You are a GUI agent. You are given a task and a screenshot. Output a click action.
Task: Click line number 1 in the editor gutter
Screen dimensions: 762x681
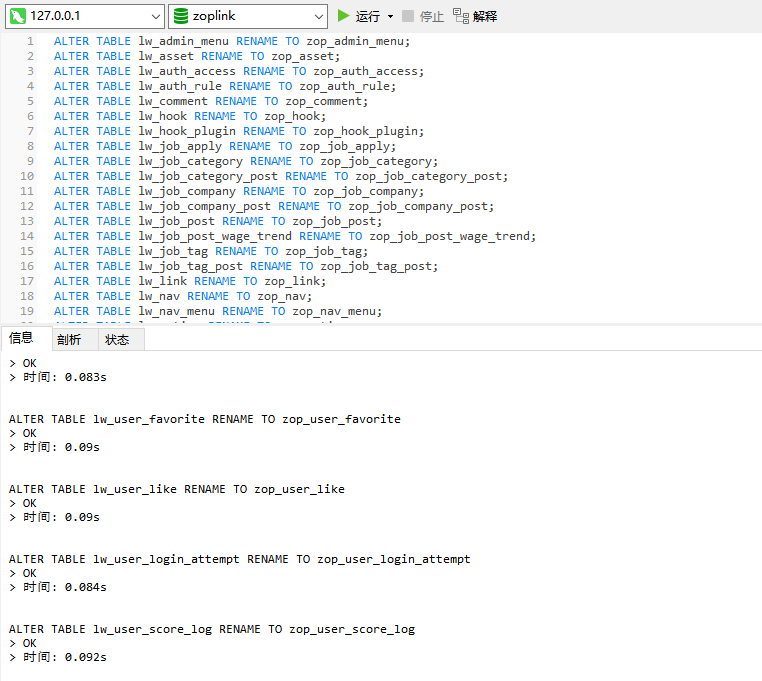tap(30, 41)
